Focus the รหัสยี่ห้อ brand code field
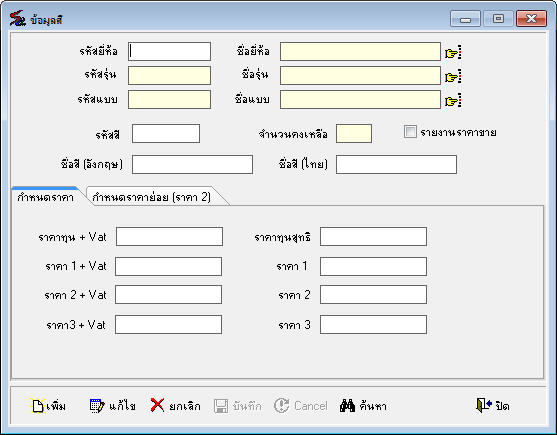Viewport: 557px width, 435px height. click(169, 51)
